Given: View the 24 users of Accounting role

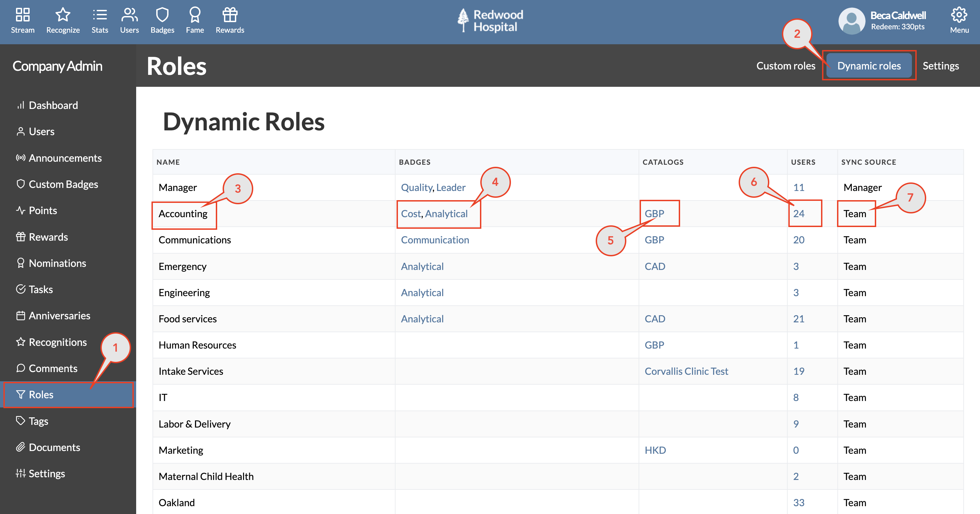Looking at the screenshot, I should tap(798, 213).
